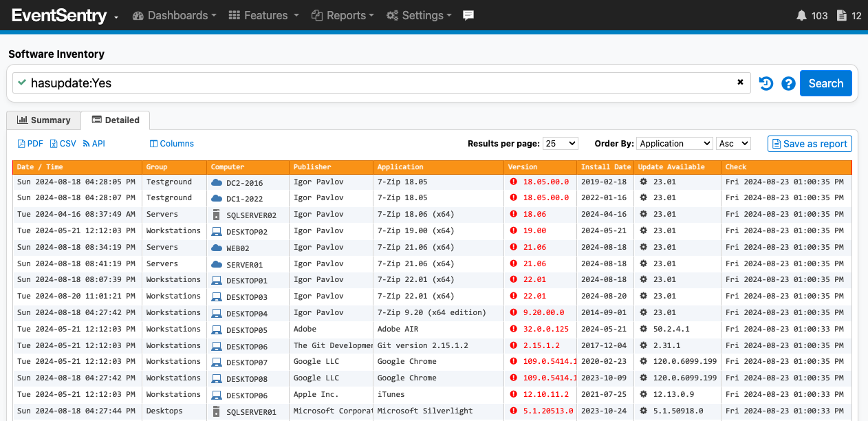Expand the Dashboards menu
This screenshot has width=868, height=421.
[174, 15]
